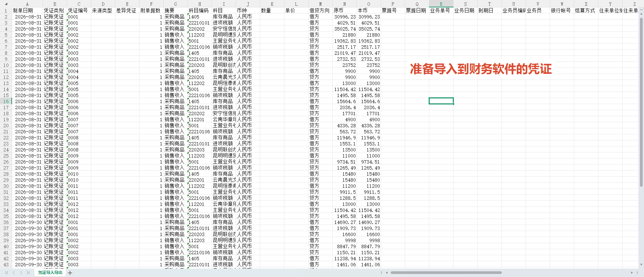This screenshot has height=277, width=644.
Task: Select the row 36 header
Action: (6, 222)
